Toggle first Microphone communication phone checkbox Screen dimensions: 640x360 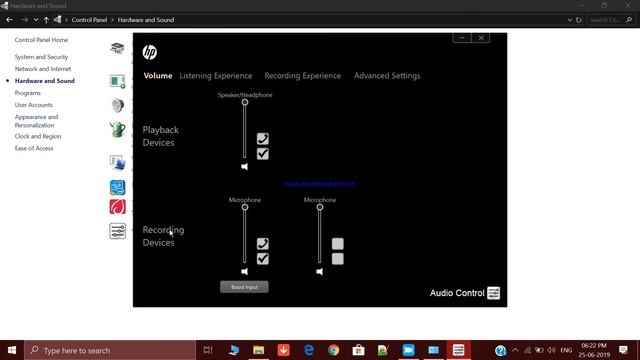[x=262, y=244]
